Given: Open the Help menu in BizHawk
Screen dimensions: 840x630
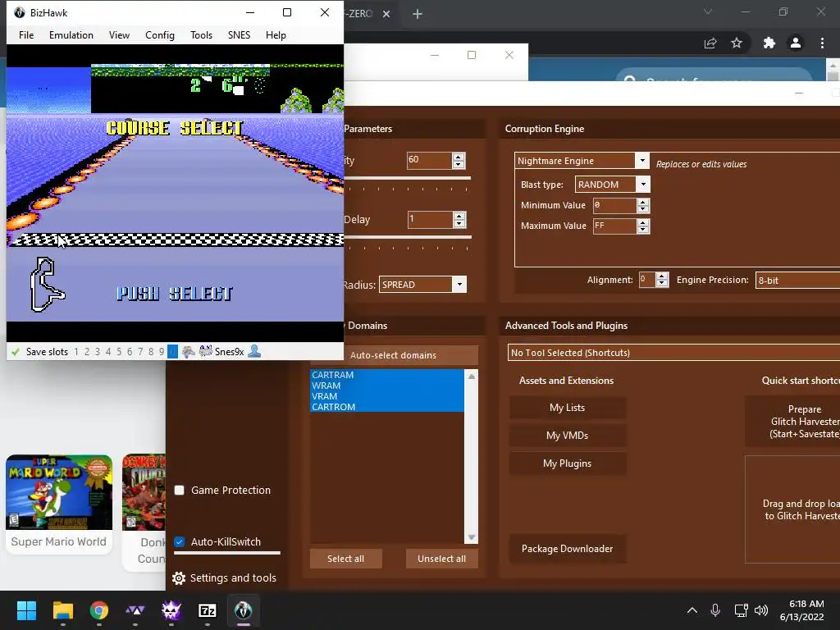Looking at the screenshot, I should (276, 34).
